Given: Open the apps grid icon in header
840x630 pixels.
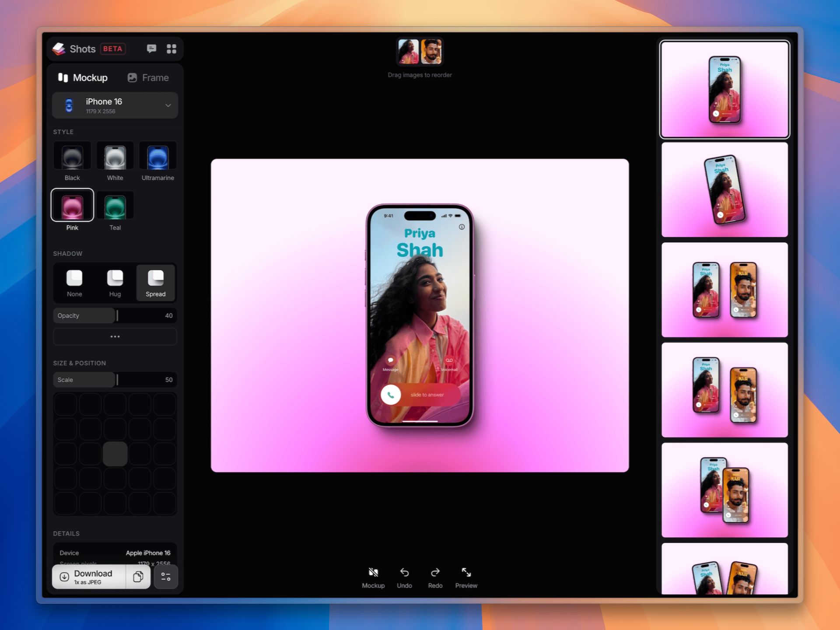Looking at the screenshot, I should [x=171, y=49].
